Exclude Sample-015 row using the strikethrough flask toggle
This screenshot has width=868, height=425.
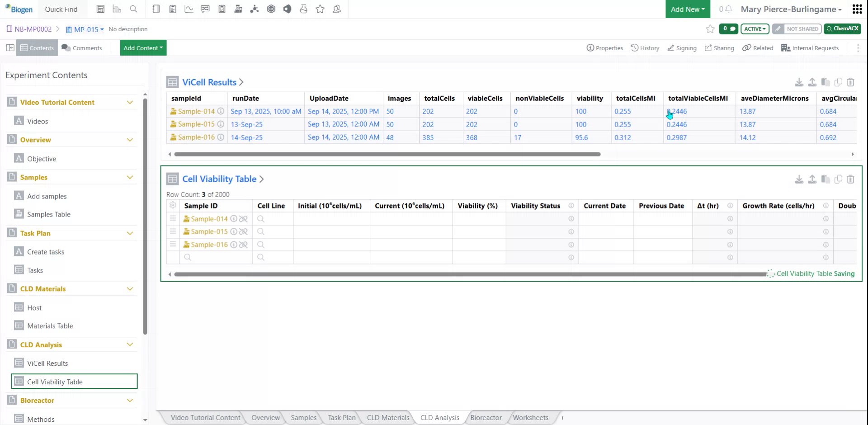pos(244,231)
